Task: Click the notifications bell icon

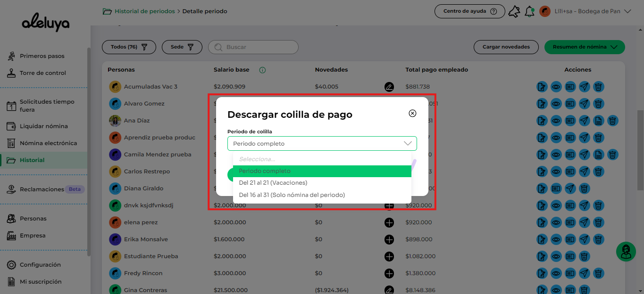Action: 529,11
